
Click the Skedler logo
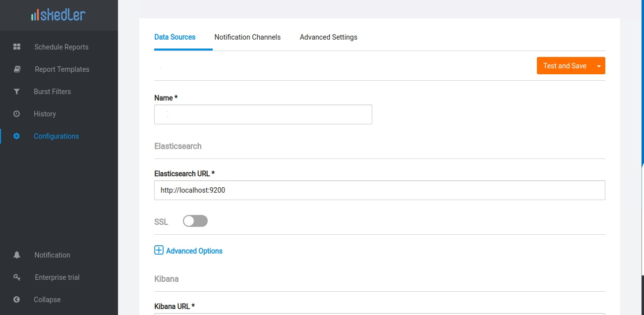click(58, 15)
